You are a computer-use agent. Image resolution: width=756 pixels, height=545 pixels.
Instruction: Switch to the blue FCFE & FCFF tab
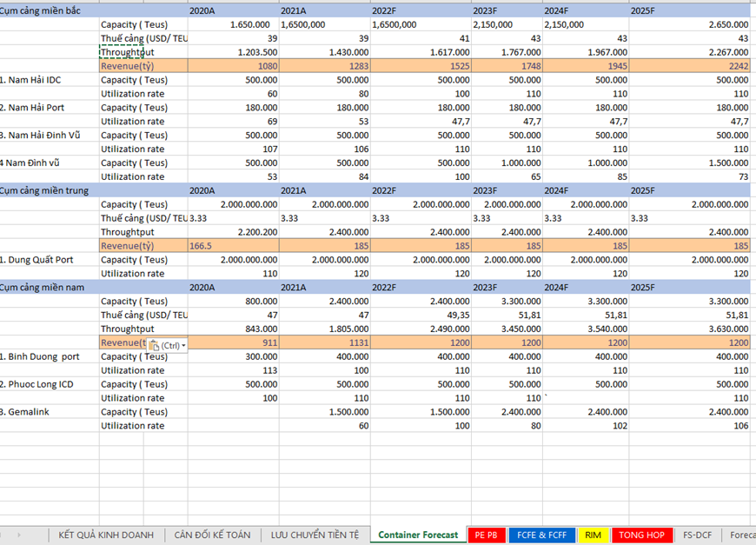pyautogui.click(x=542, y=535)
